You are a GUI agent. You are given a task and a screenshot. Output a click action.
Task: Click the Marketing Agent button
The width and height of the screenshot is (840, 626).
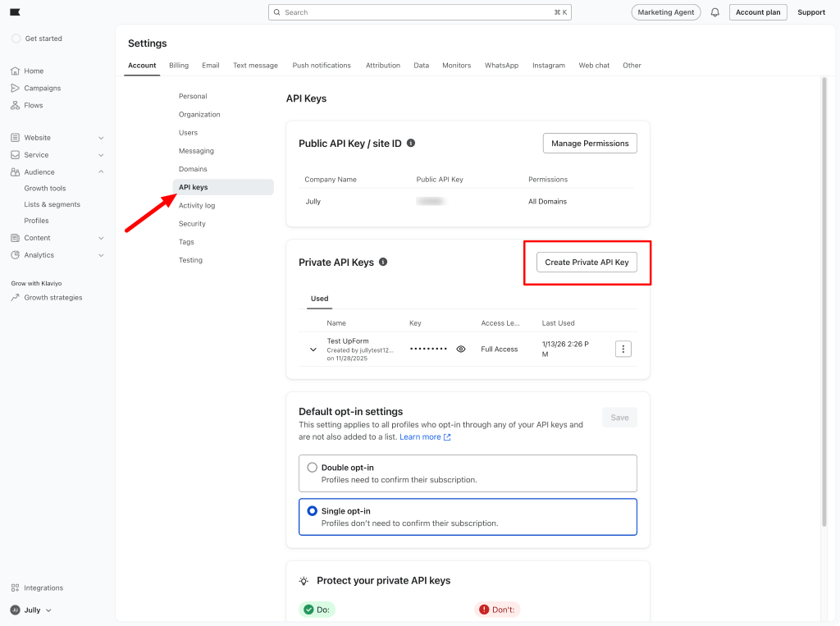(x=666, y=12)
